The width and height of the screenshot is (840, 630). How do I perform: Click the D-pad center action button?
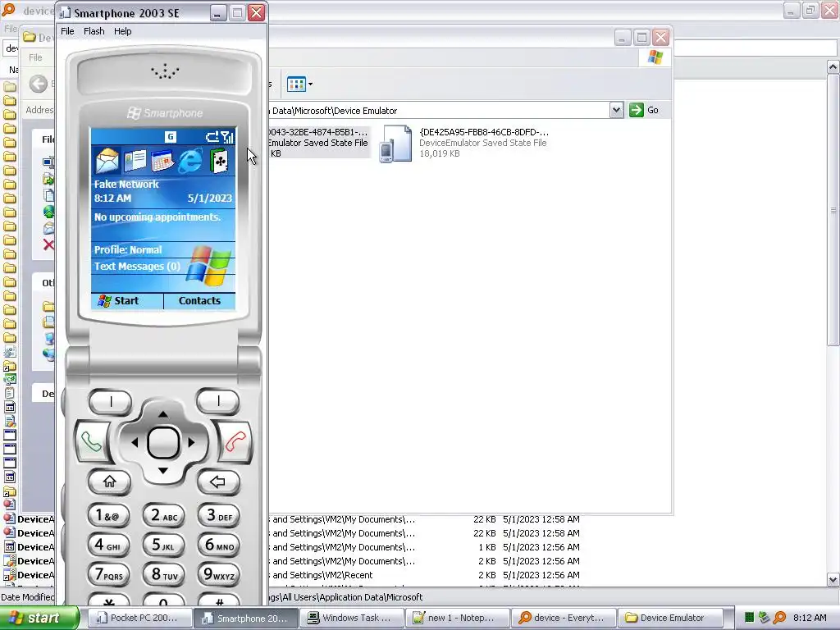163,442
